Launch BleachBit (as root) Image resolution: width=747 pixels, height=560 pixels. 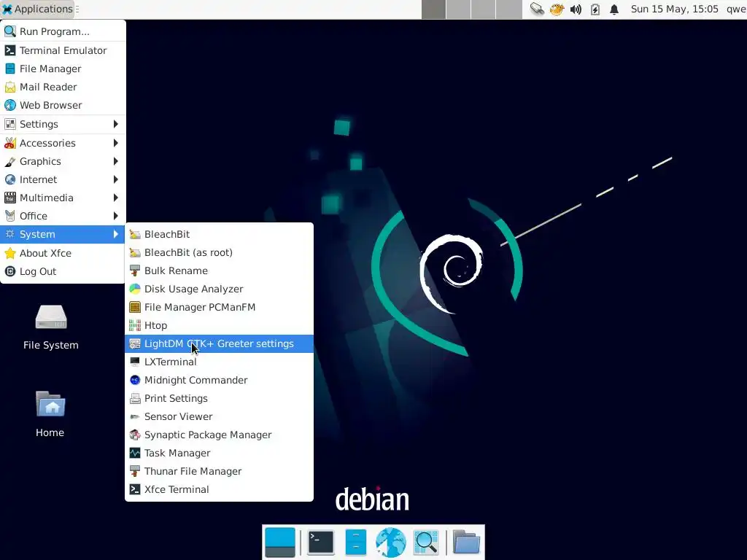click(219, 252)
